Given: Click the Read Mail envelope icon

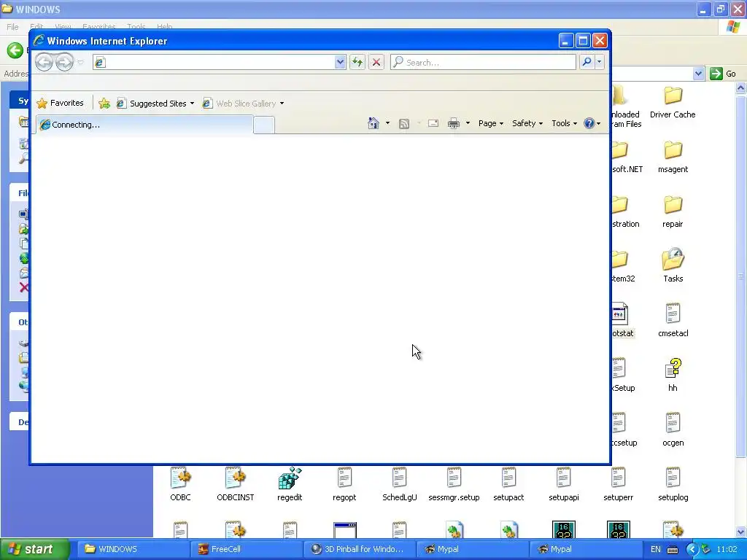Looking at the screenshot, I should coord(433,123).
